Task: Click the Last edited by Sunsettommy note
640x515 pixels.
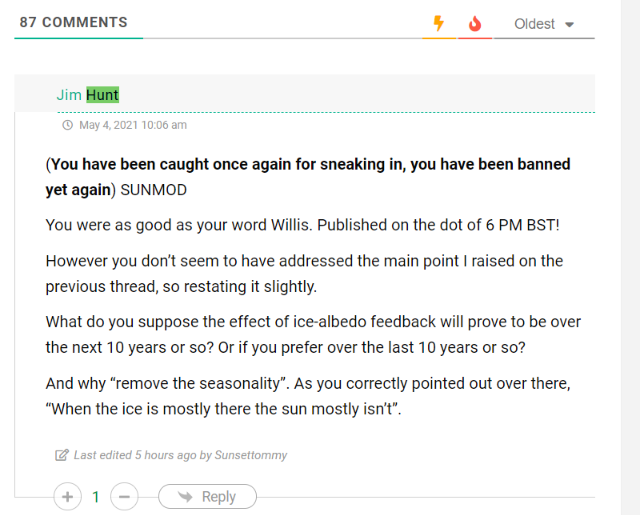Action: (x=180, y=455)
